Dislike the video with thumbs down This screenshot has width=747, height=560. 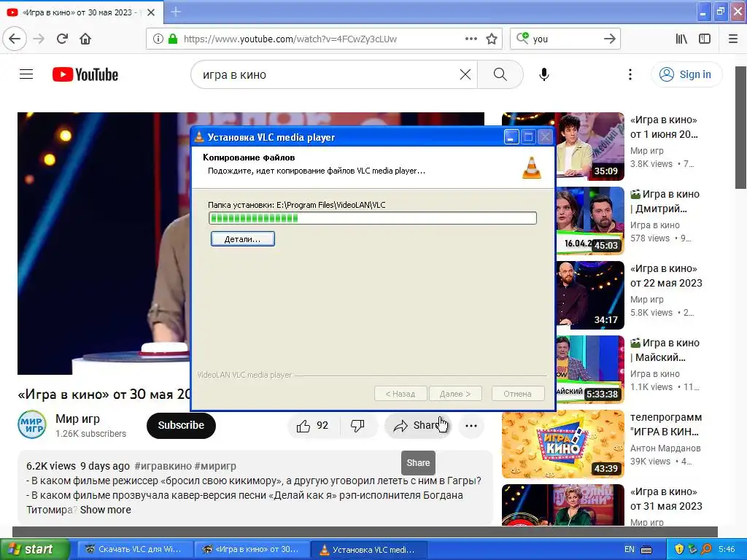pos(357,425)
